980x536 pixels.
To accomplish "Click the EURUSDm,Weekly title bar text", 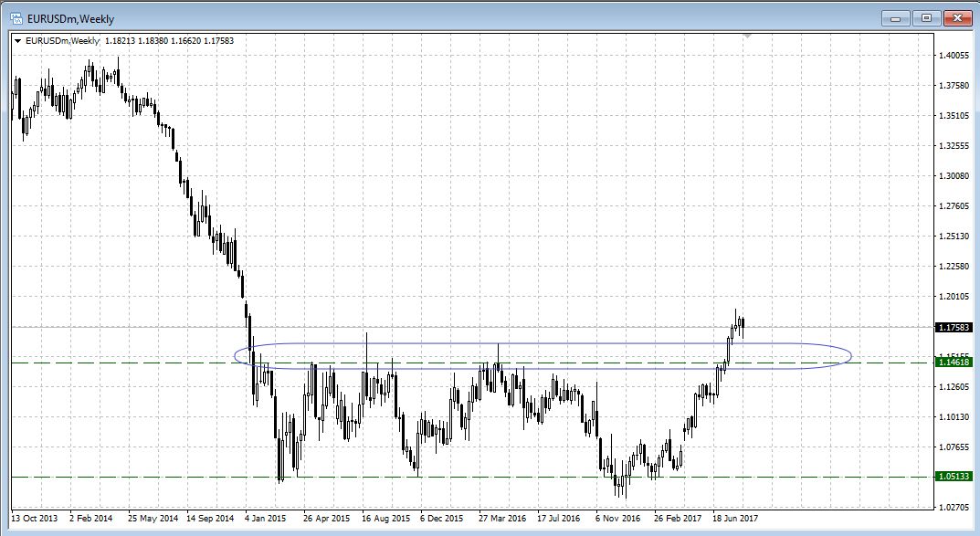I will (64, 16).
